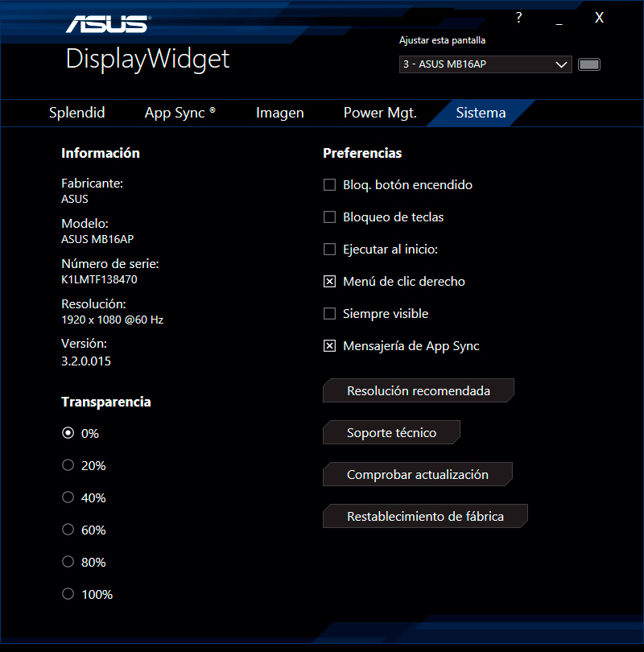Enable Ejecutar al inicio checkbox
This screenshot has height=652, width=644.
[329, 250]
